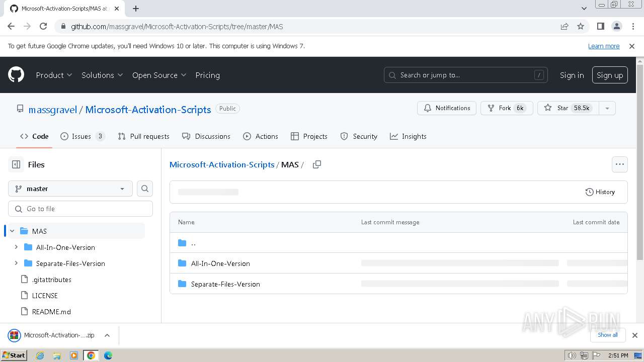644x362 pixels.
Task: Click the GitHub logo icon
Action: (16, 75)
